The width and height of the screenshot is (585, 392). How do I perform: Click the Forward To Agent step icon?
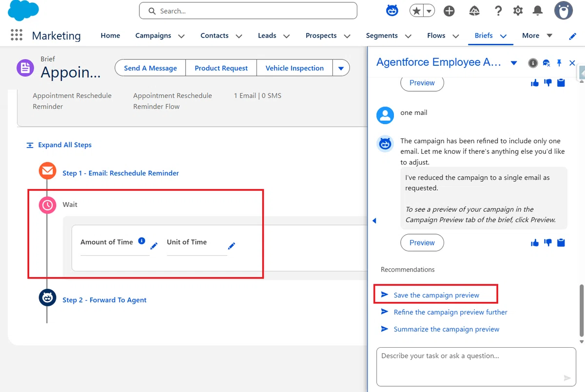tap(47, 298)
